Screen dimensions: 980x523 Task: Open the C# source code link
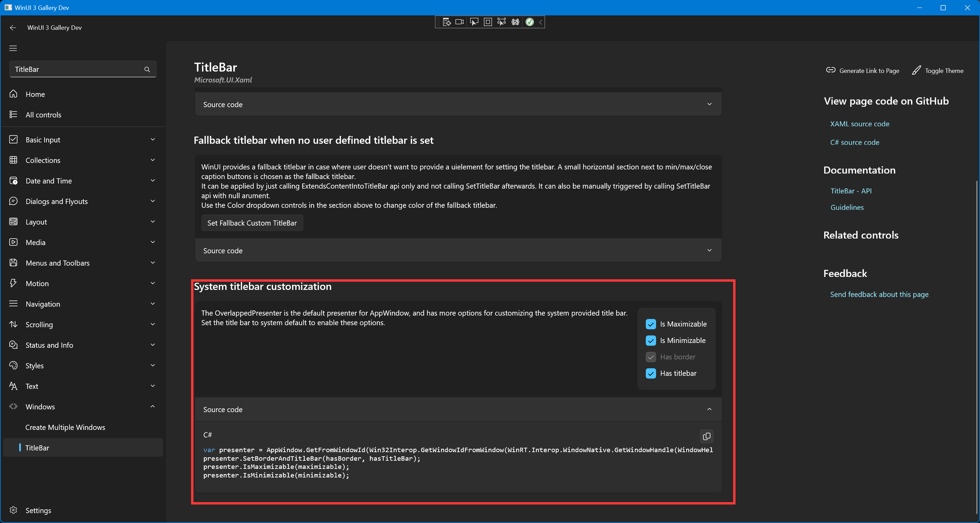854,142
